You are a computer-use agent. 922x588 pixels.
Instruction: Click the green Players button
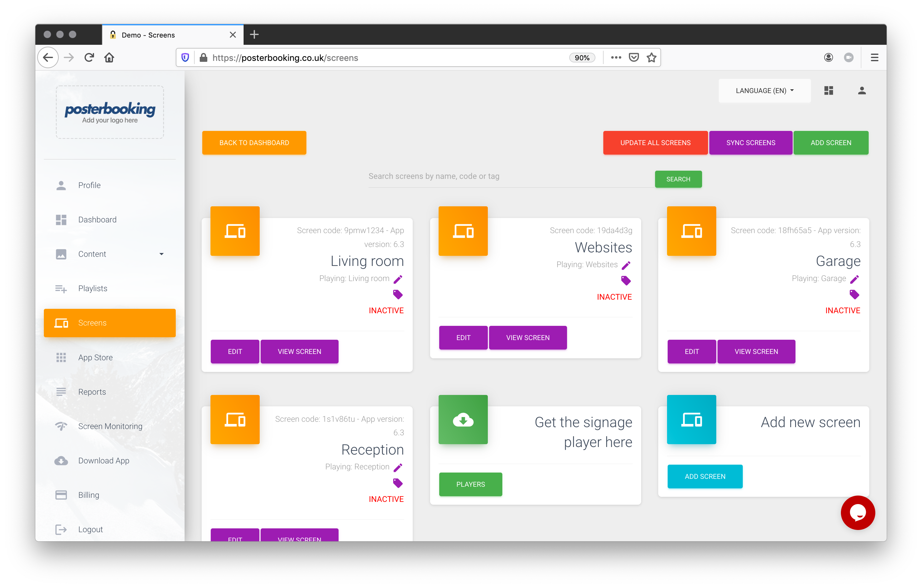tap(470, 484)
